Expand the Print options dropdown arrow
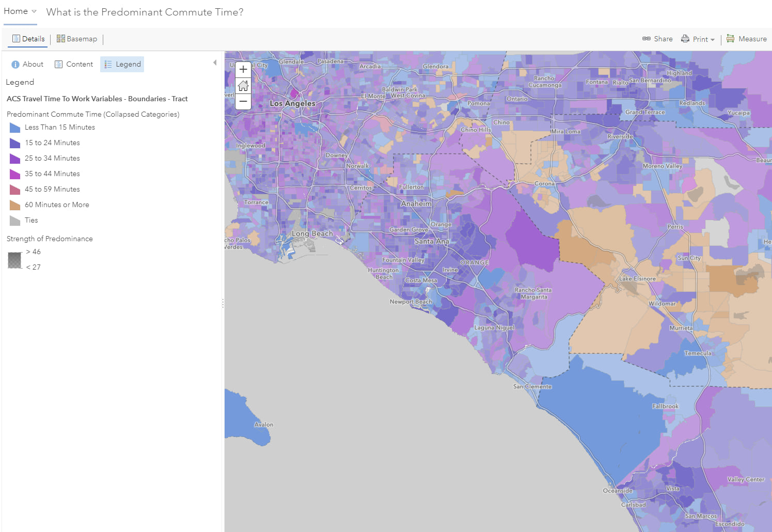772x532 pixels. pyautogui.click(x=714, y=39)
